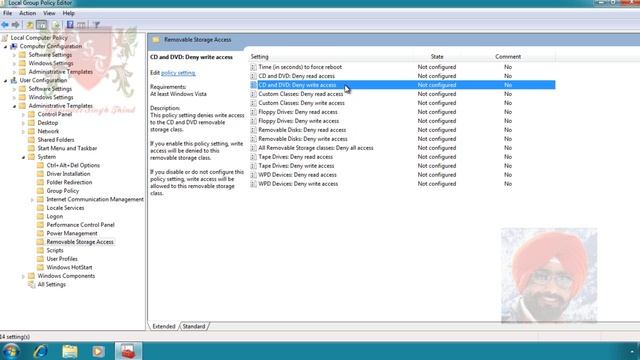
Task: Click the policy icon beside WPD Devices: Deny write access
Action: [x=253, y=184]
